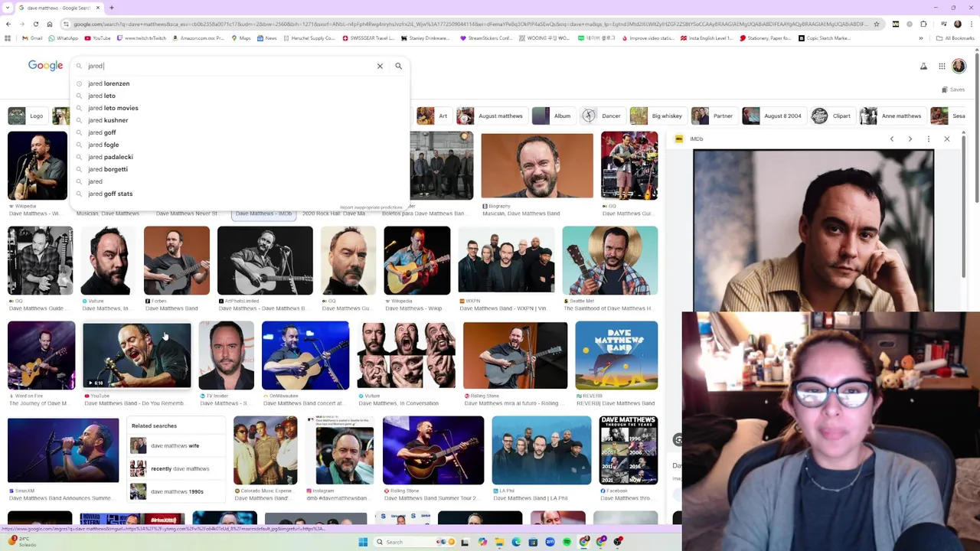Open the Biography smiling Dave Matthews thumbnail
The height and width of the screenshot is (551, 980).
pos(537,165)
